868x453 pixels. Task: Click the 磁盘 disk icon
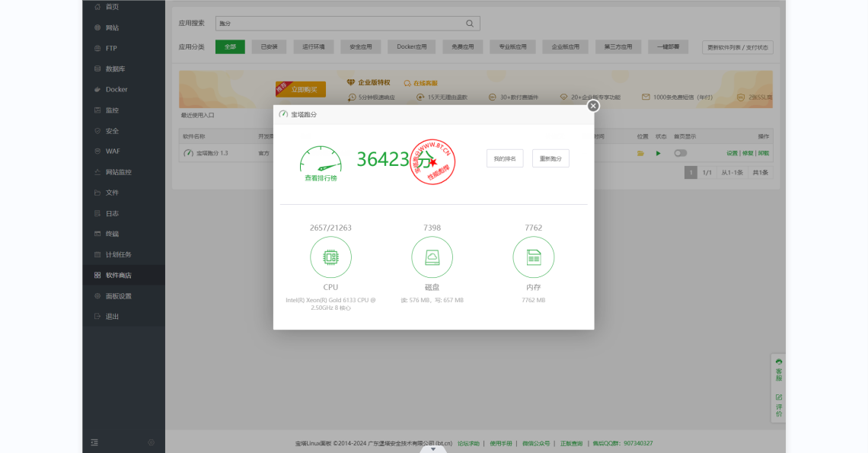[432, 257]
